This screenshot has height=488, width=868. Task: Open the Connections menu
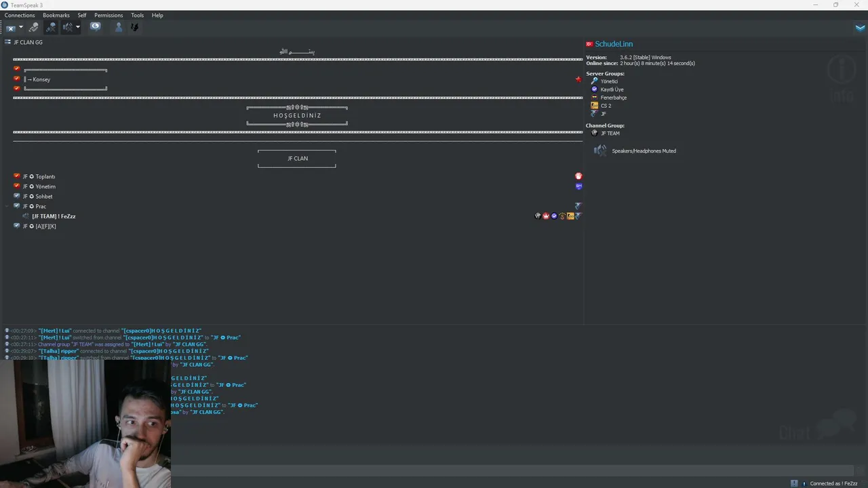[20, 15]
